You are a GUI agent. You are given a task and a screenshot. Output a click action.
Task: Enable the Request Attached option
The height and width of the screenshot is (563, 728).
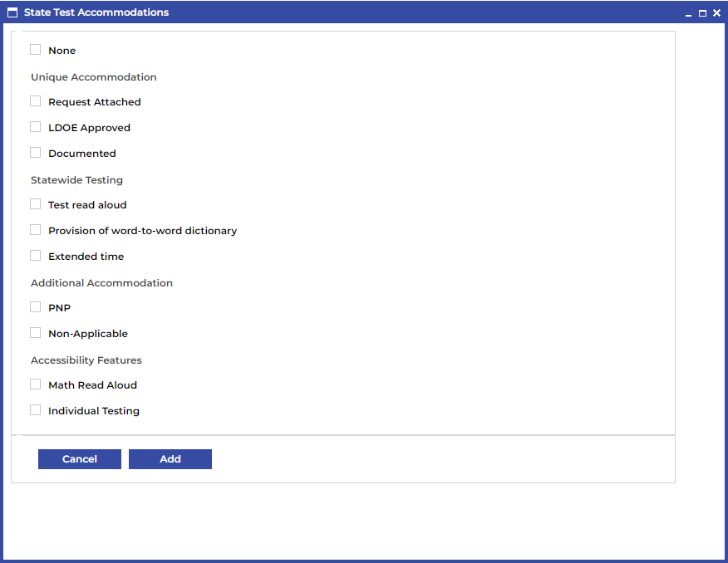pyautogui.click(x=36, y=101)
